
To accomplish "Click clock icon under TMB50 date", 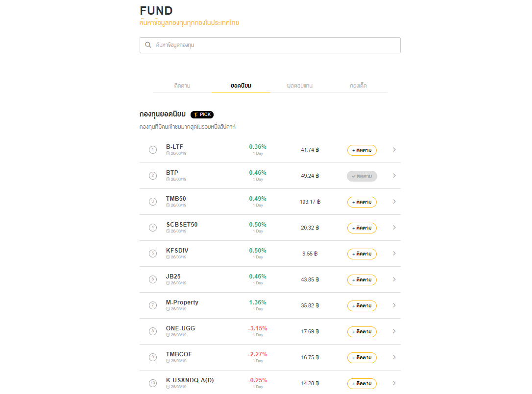I will click(x=168, y=205).
